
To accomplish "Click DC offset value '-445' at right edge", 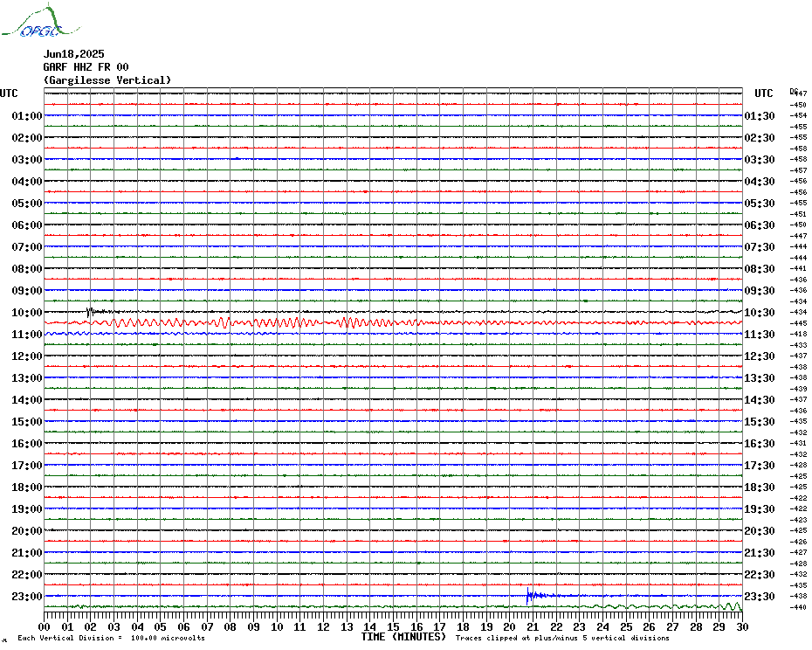I will (799, 323).
